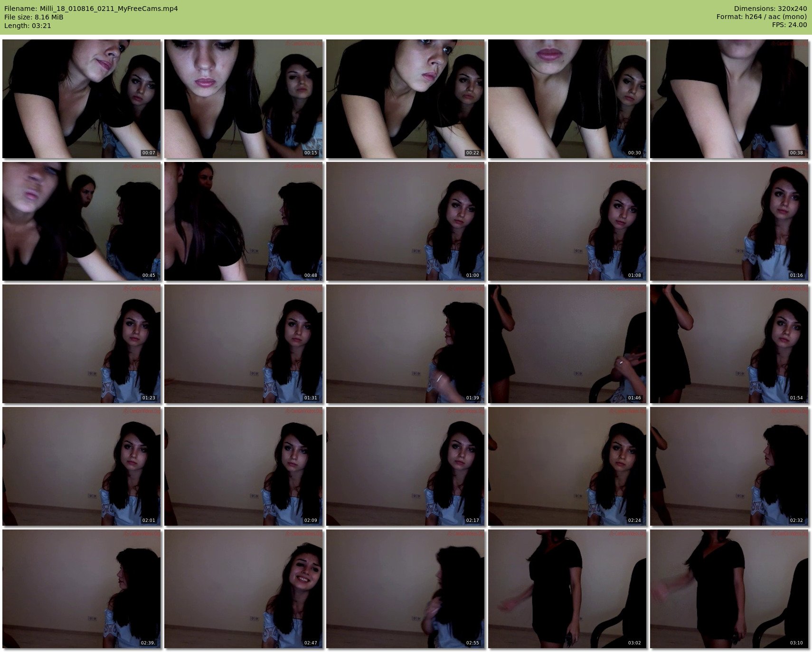Open the thumbnail at 01:39
The height and width of the screenshot is (652, 812).
point(406,344)
